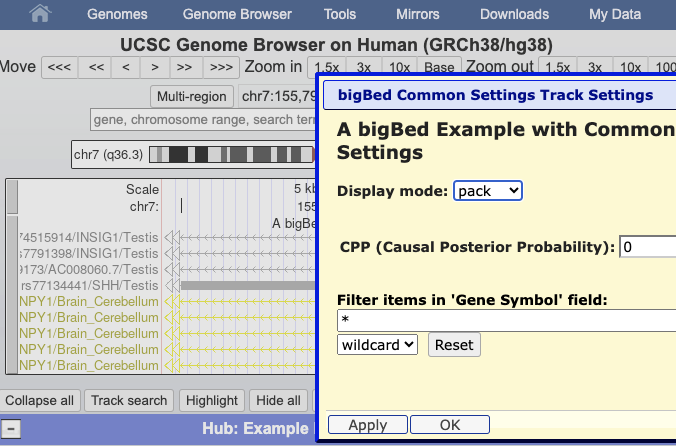Click the Gene Symbol filter text field
This screenshot has height=446, width=676.
(x=506, y=320)
